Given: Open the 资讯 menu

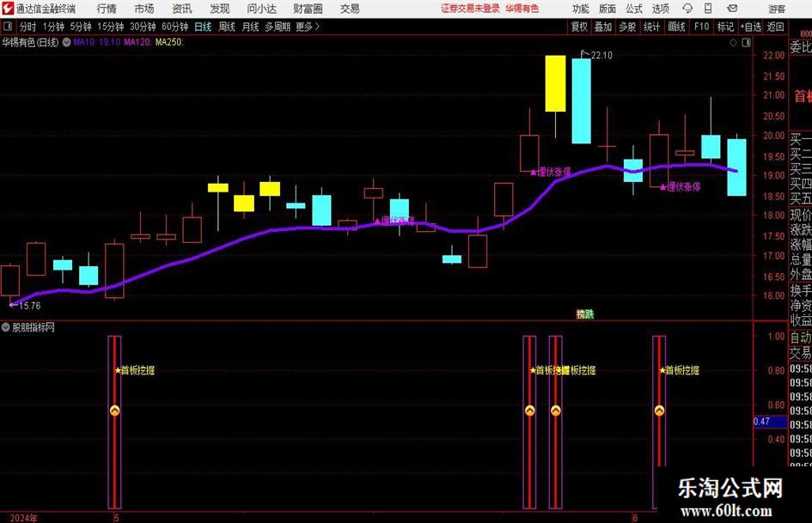Looking at the screenshot, I should click(182, 9).
